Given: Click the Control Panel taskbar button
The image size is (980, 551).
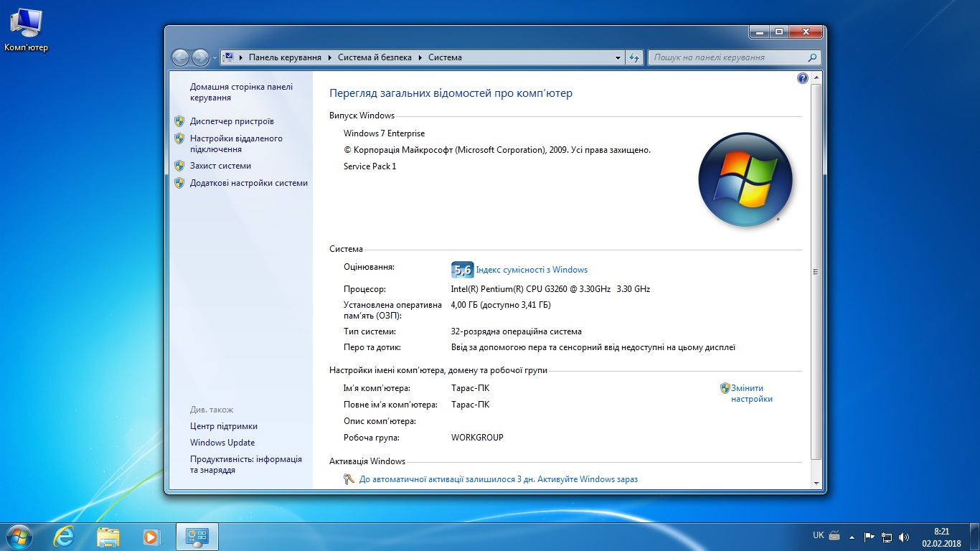Looking at the screenshot, I should click(197, 536).
